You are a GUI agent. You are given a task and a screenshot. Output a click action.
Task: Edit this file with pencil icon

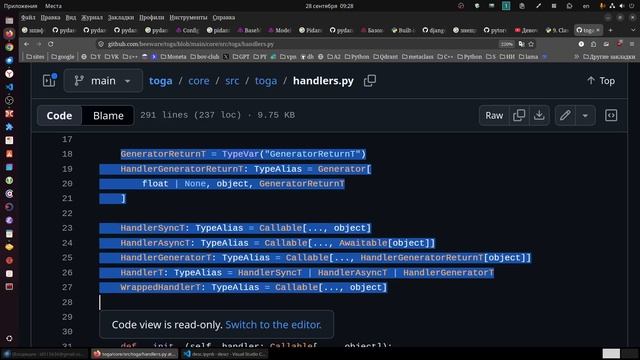(565, 116)
